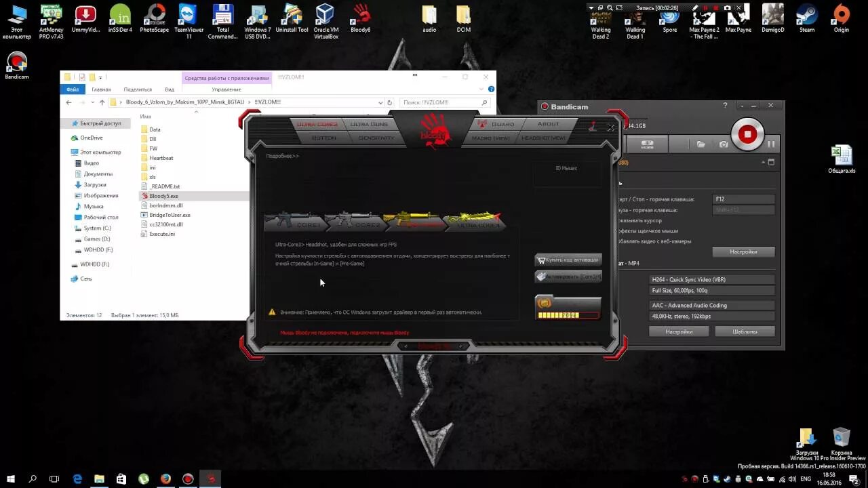The width and height of the screenshot is (868, 488).
Task: Open the 'Вид' ribbon tab in Explorer
Action: (170, 89)
